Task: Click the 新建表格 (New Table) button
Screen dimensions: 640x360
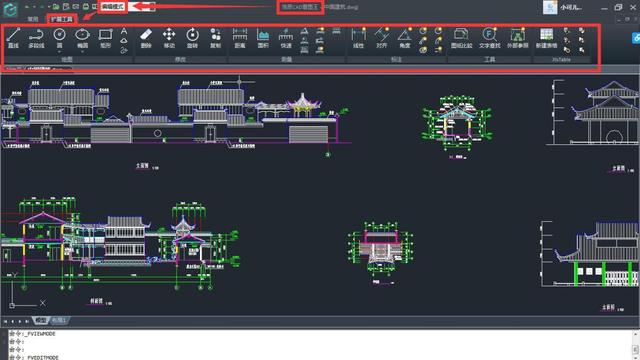Action: 547,38
